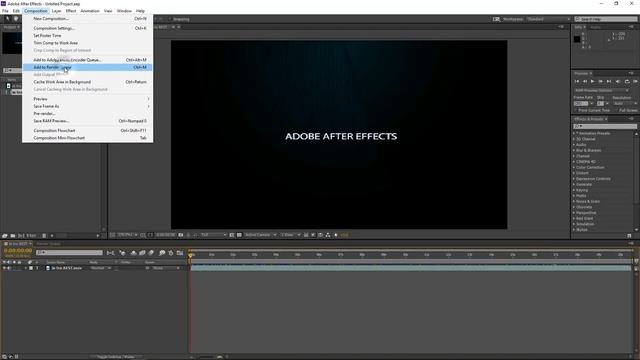Toggle the Full Screen checkbox

click(x=616, y=111)
